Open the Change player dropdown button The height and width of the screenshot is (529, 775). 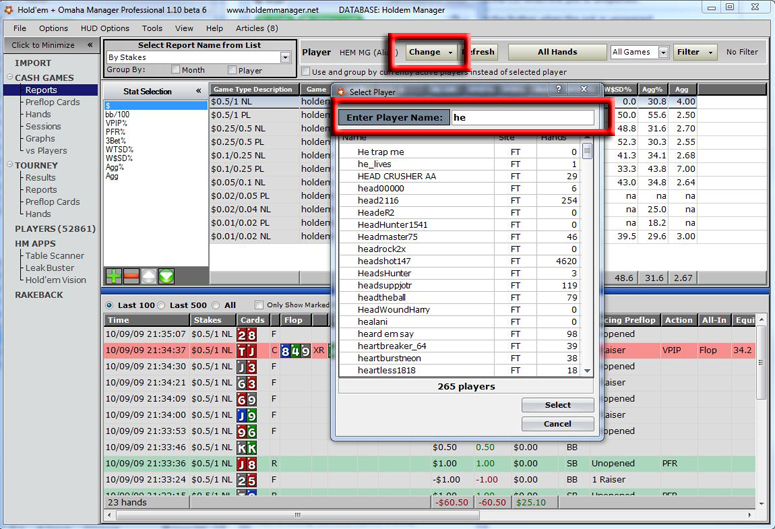[x=431, y=52]
